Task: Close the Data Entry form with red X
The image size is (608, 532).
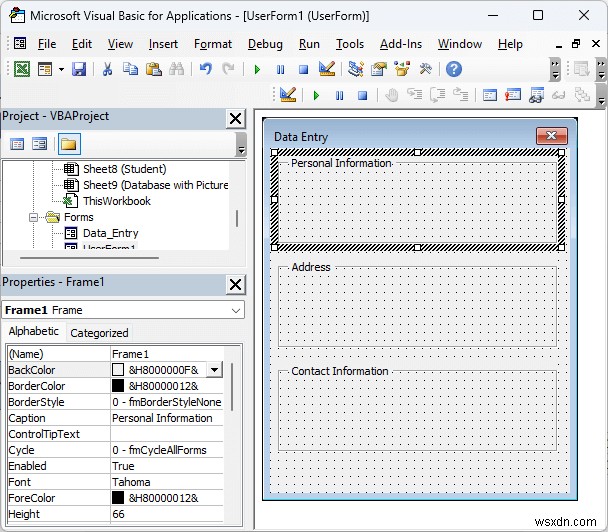Action: pos(552,136)
